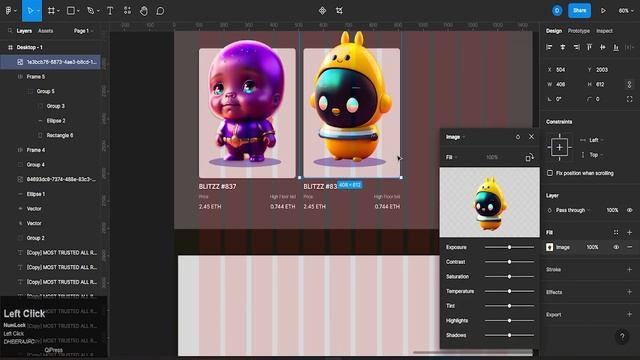The height and width of the screenshot is (360, 640).
Task: Click the fill styles icon
Action: point(616,232)
